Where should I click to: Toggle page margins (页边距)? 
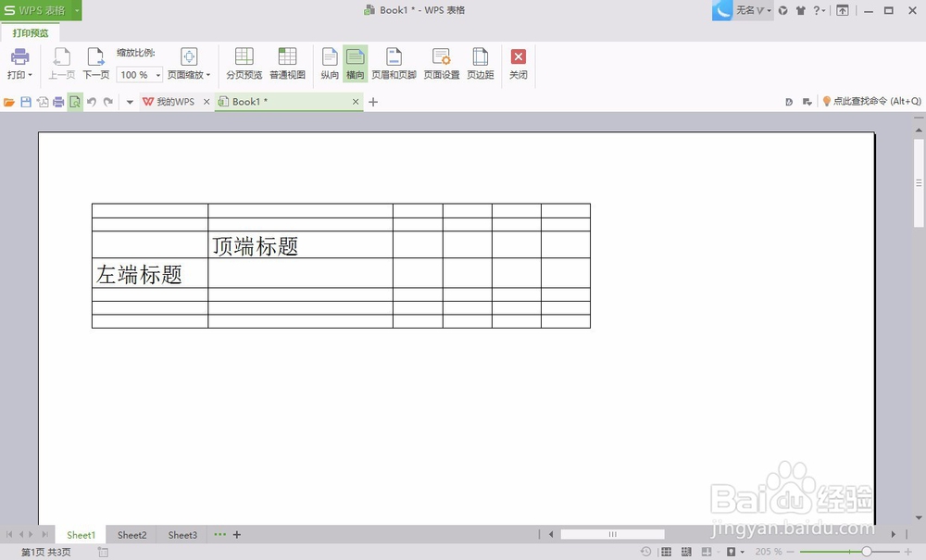point(480,64)
